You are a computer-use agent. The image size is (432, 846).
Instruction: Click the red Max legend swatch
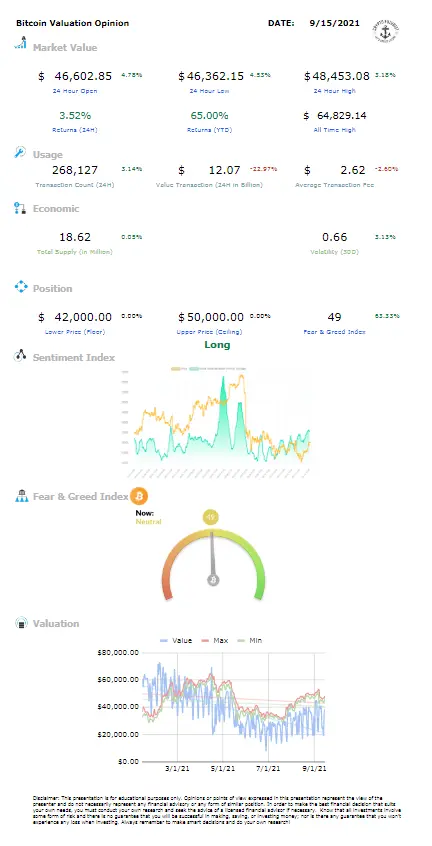point(205,640)
